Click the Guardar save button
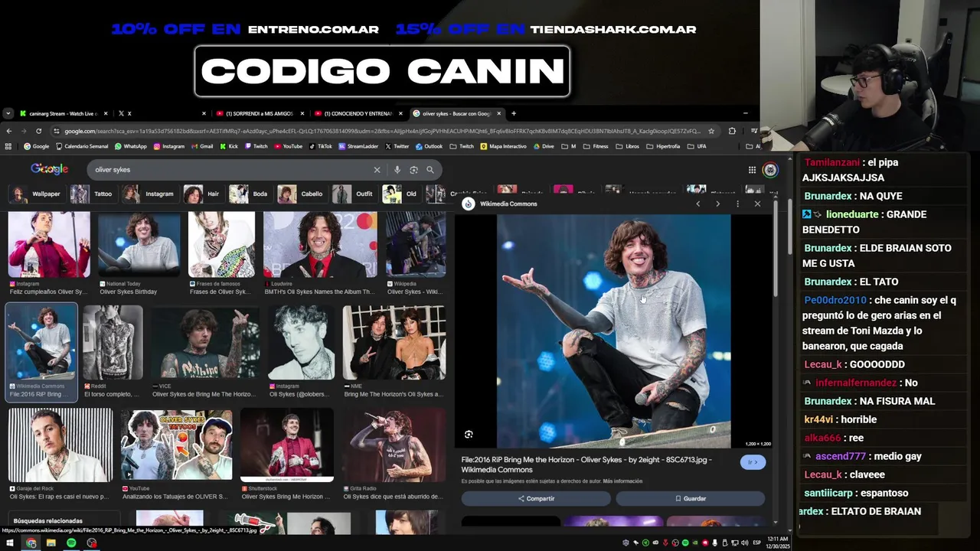Viewport: 980px width, 551px height. coord(691,498)
